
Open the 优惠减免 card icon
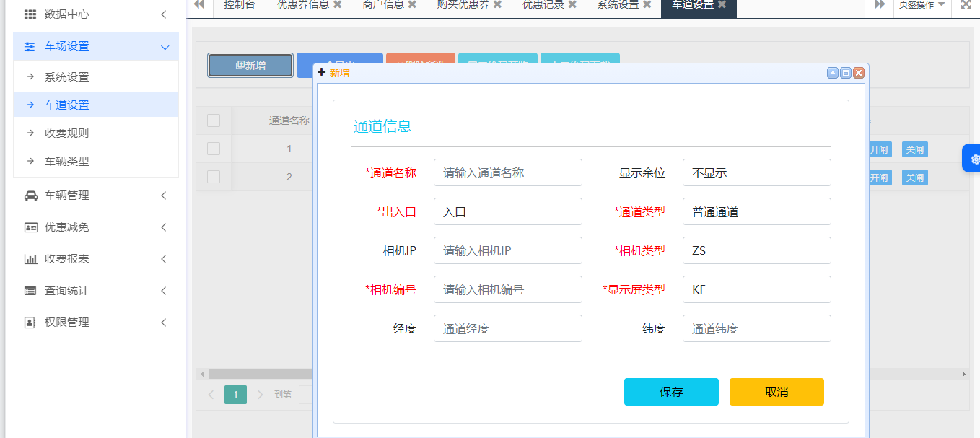coord(29,227)
